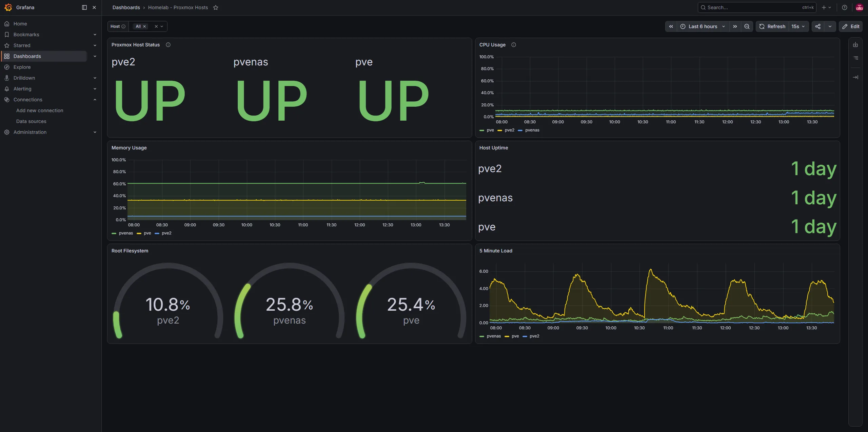Click the Host variable info icon
The height and width of the screenshot is (432, 868).
[123, 26]
